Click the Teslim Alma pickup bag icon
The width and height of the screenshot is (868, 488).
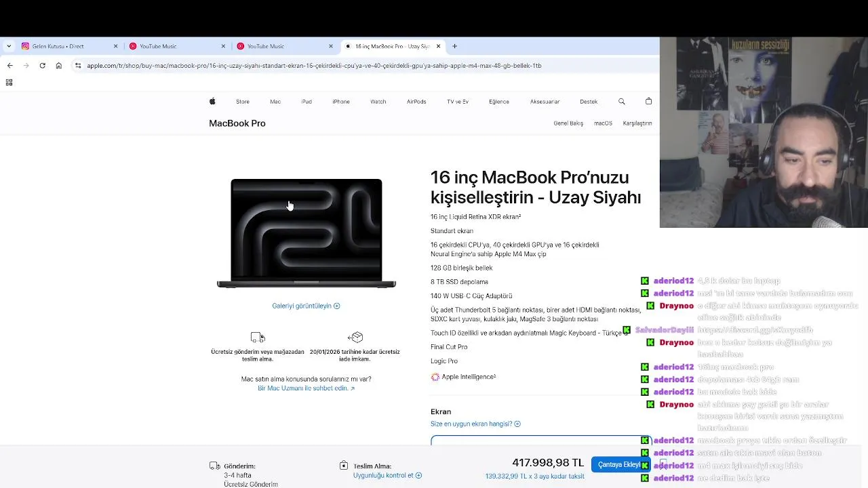tap(344, 466)
